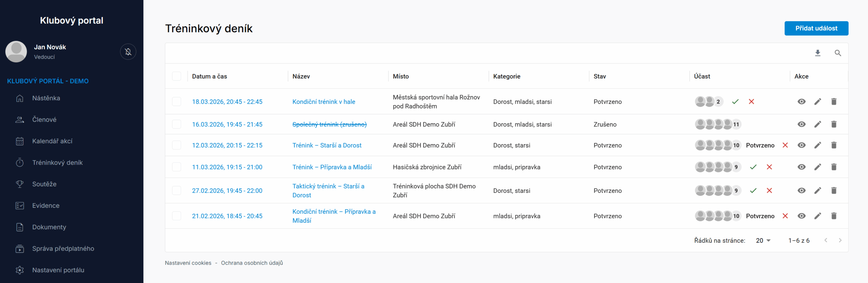Open table search magnifier icon
Image resolution: width=868 pixels, height=283 pixels.
point(837,53)
